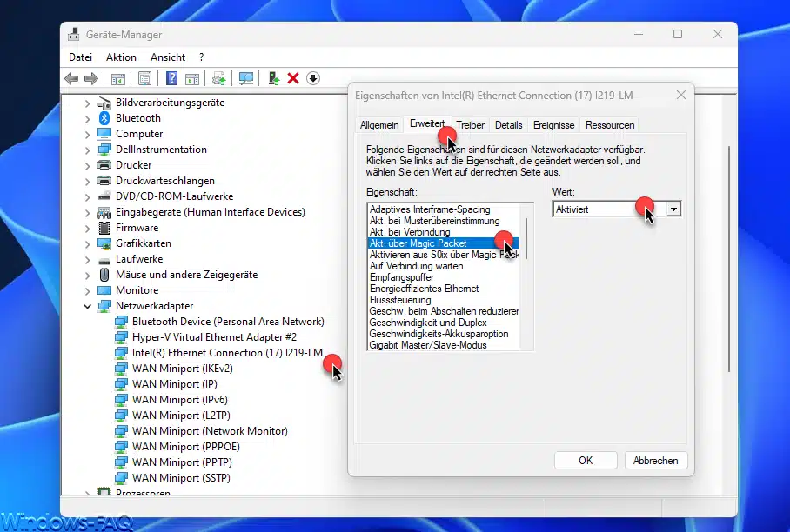This screenshot has width=790, height=532.
Task: Click the Eigenschaft list scrollbar thumb
Action: coord(526,238)
